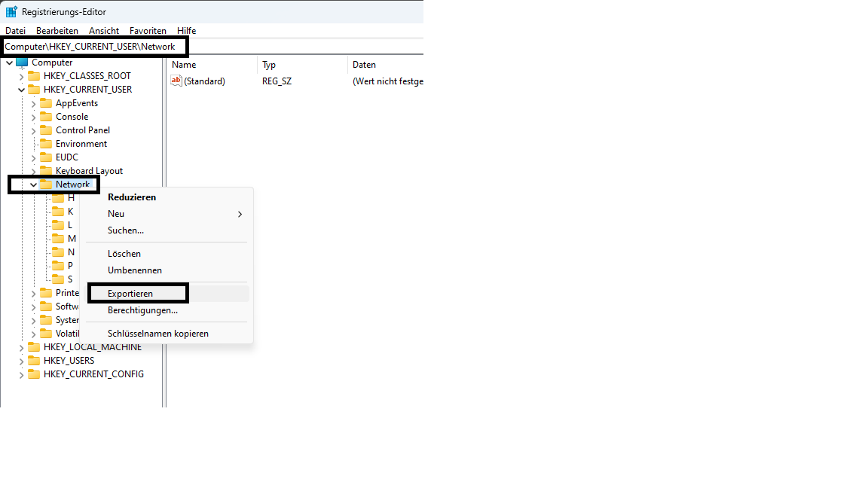
Task: Open the Favoriten menu
Action: [x=148, y=31]
